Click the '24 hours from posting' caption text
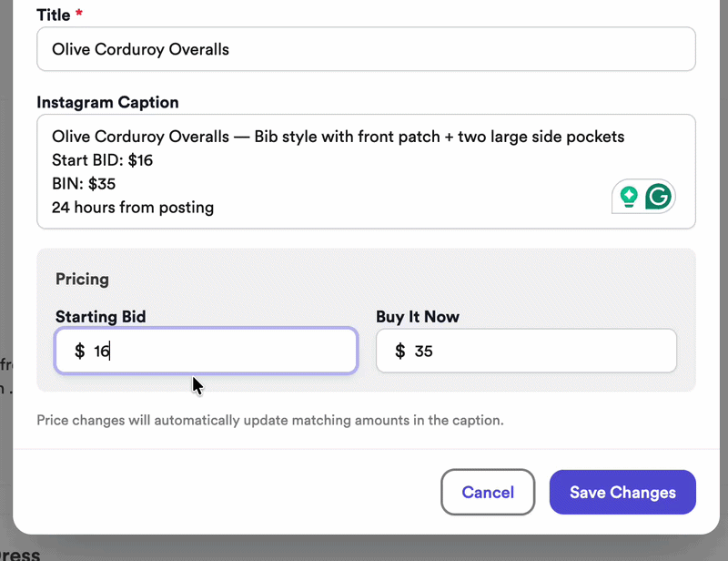 [132, 207]
